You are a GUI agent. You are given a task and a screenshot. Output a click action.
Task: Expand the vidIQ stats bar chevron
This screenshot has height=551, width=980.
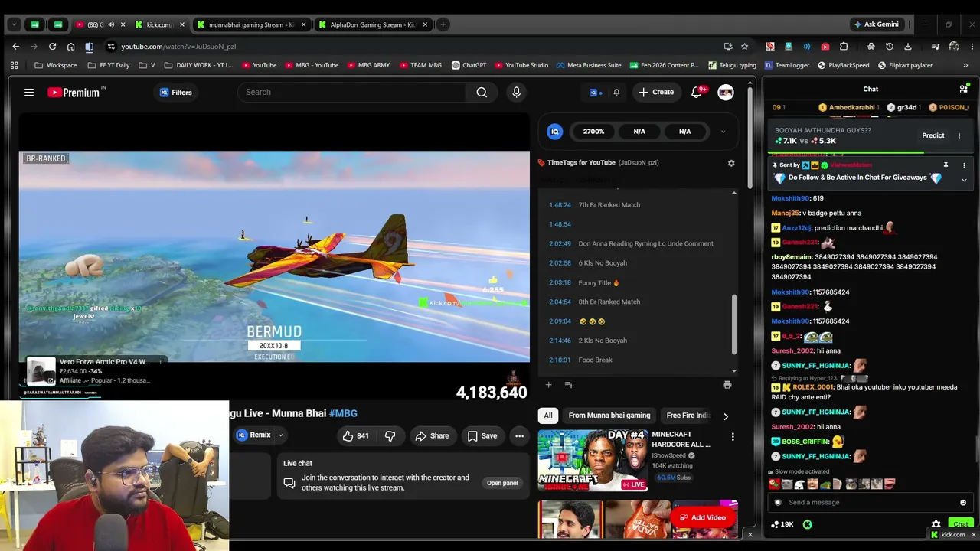(723, 132)
